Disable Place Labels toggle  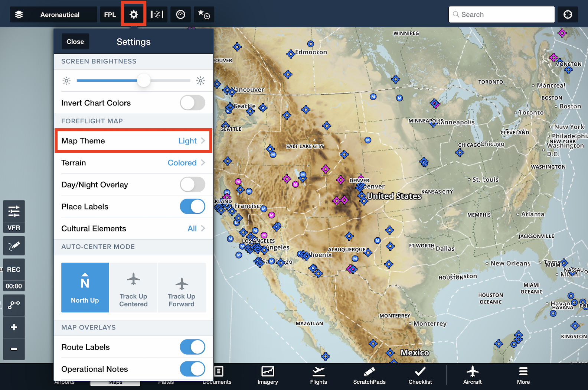192,207
